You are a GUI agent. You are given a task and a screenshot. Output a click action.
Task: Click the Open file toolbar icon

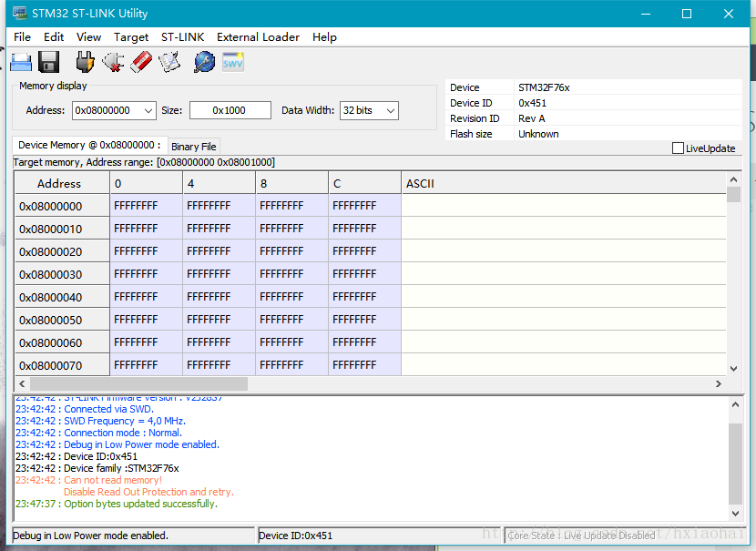[x=21, y=62]
